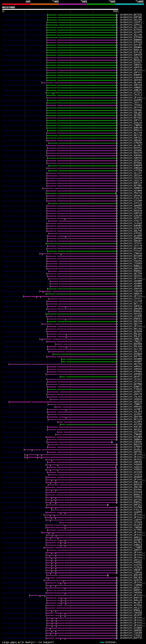Click the cyan =100char. scale bar
This screenshot has height=644, width=146.
pyautogui.click(x=102, y=642)
